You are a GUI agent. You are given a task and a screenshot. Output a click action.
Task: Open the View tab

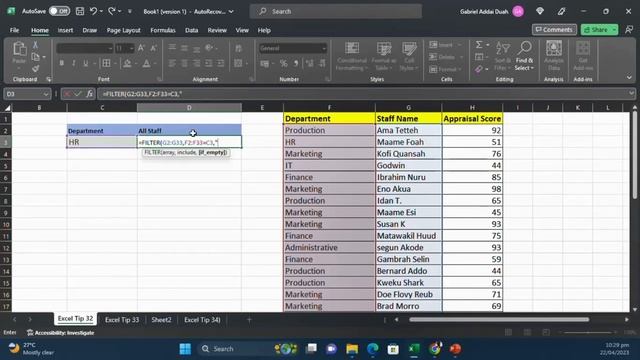(242, 30)
